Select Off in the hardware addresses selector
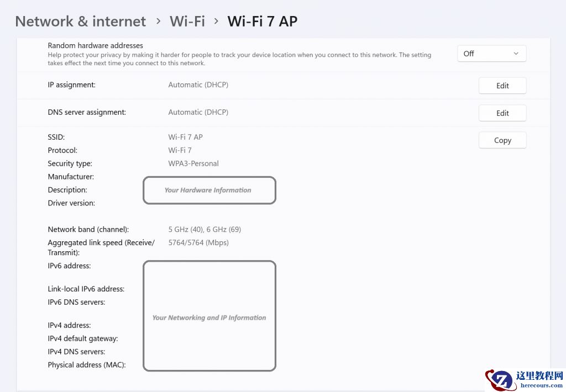The width and height of the screenshot is (566, 392). [x=469, y=54]
